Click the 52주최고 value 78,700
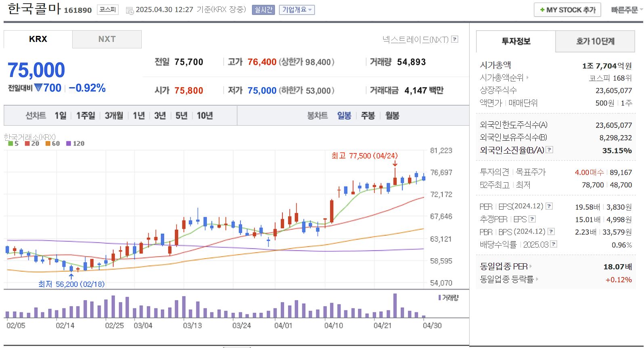Screen dimensions: 644x348 [593, 185]
